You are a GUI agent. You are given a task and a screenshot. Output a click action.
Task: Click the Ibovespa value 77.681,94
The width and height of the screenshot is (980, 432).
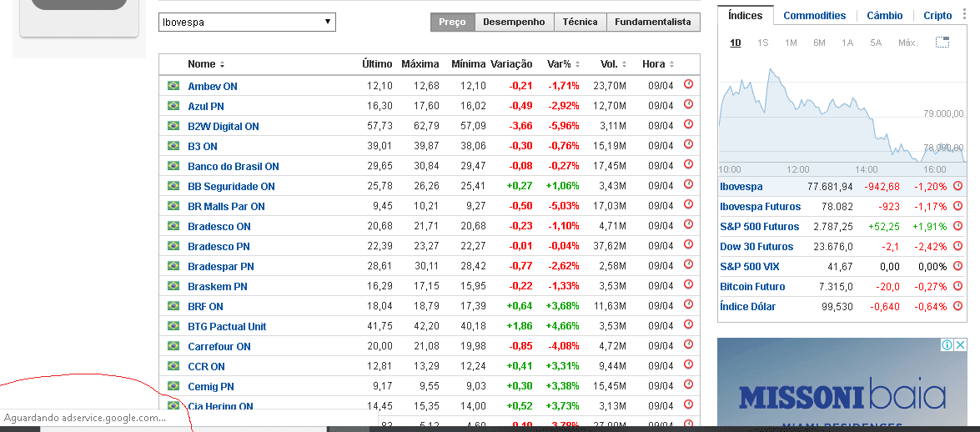pos(829,186)
